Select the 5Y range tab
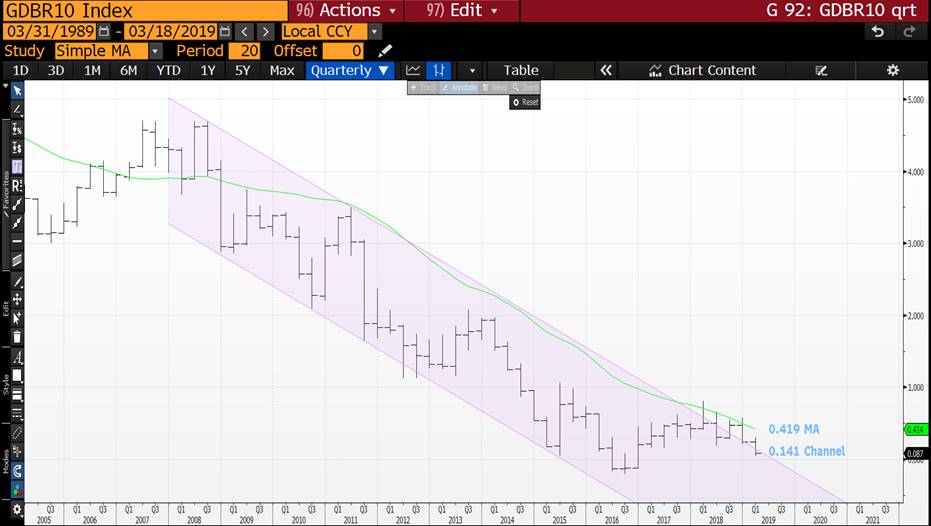Screen dimensions: 931x526 [242, 71]
